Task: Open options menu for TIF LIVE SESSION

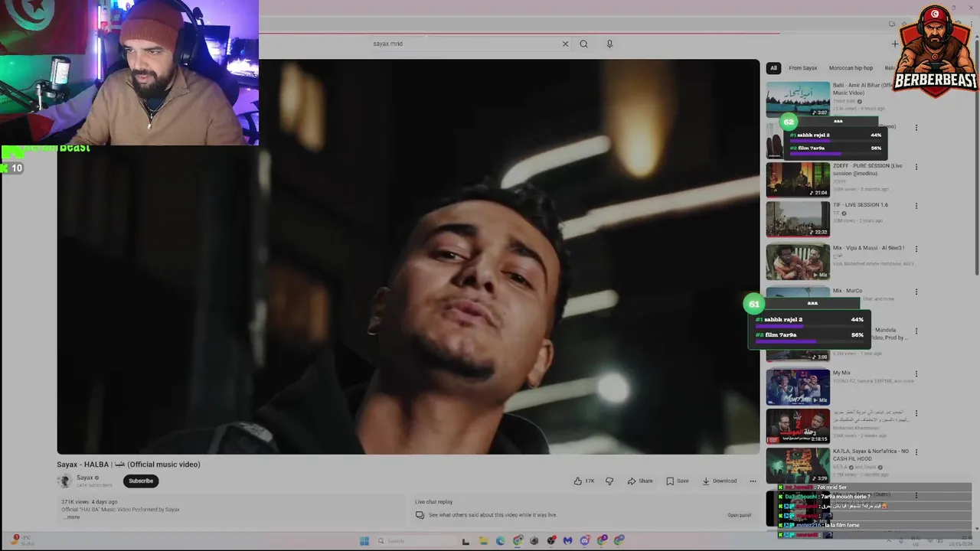Action: [x=916, y=206]
